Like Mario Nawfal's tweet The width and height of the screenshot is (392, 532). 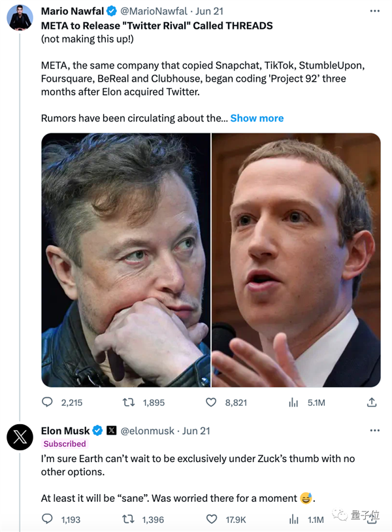tap(212, 403)
